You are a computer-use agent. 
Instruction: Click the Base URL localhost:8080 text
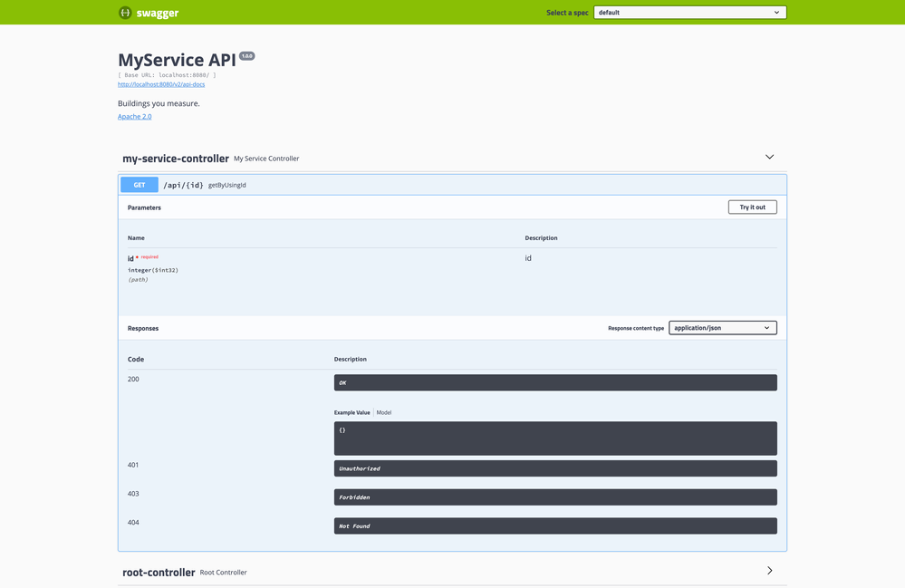tap(167, 75)
